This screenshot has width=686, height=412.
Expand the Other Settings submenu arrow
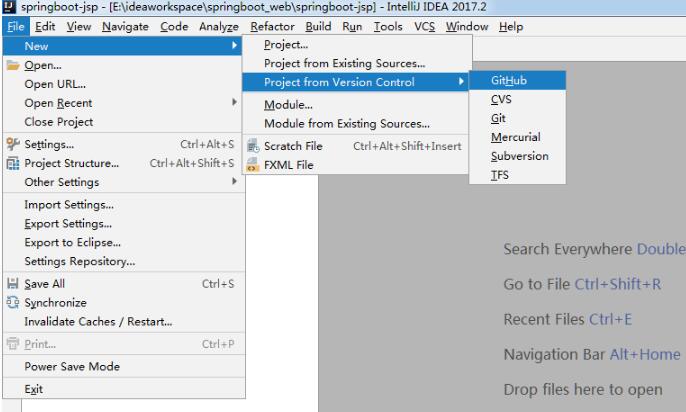coord(234,181)
